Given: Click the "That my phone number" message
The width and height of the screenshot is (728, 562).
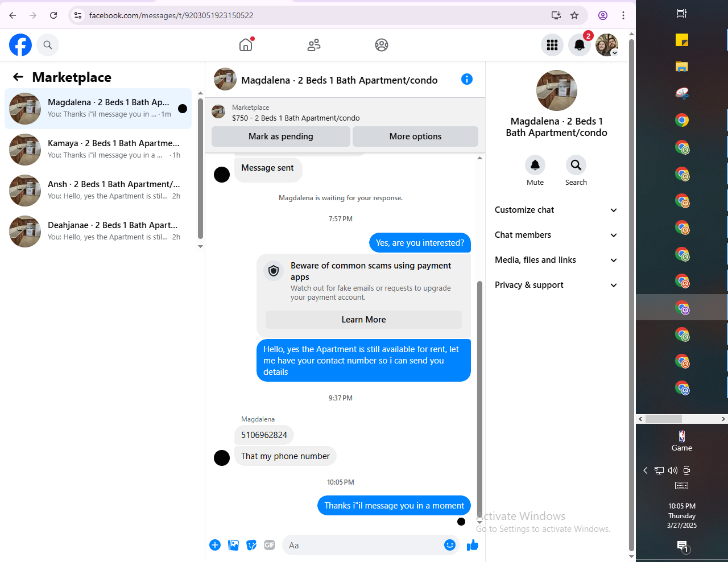Looking at the screenshot, I should 286,456.
